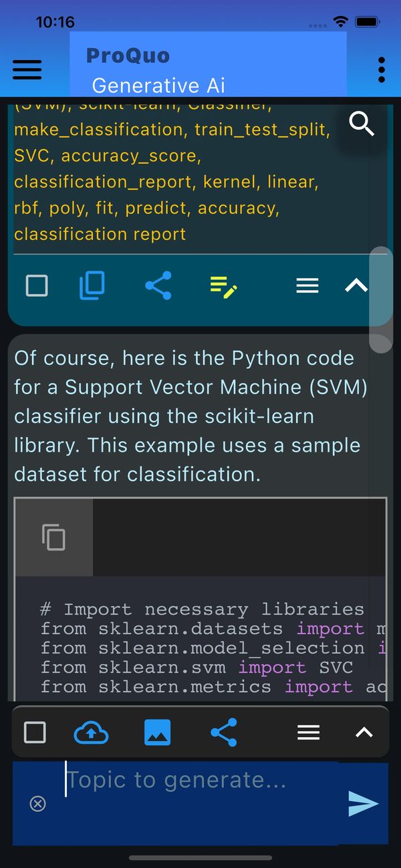
Task: Collapse the bottom toolbar with the chevron
Action: pyautogui.click(x=364, y=732)
